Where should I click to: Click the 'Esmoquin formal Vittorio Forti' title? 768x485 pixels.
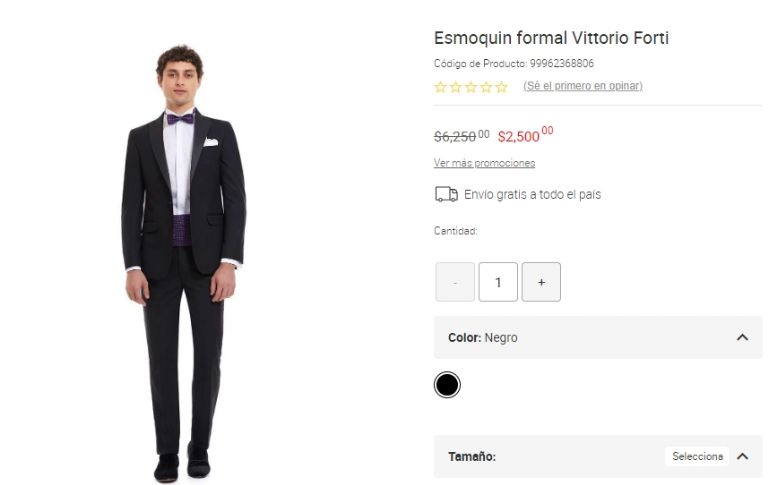551,38
